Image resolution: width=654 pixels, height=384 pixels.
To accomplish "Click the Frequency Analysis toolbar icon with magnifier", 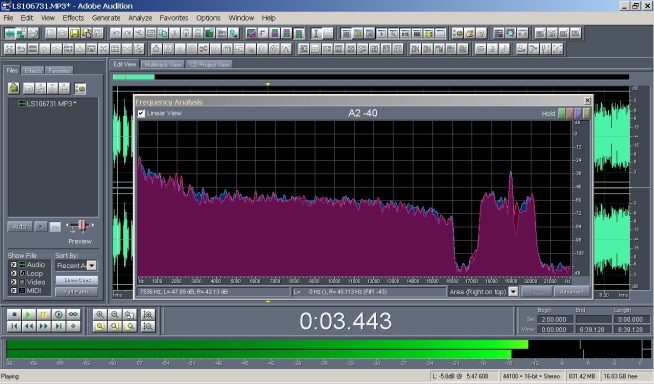I will pos(510,33).
